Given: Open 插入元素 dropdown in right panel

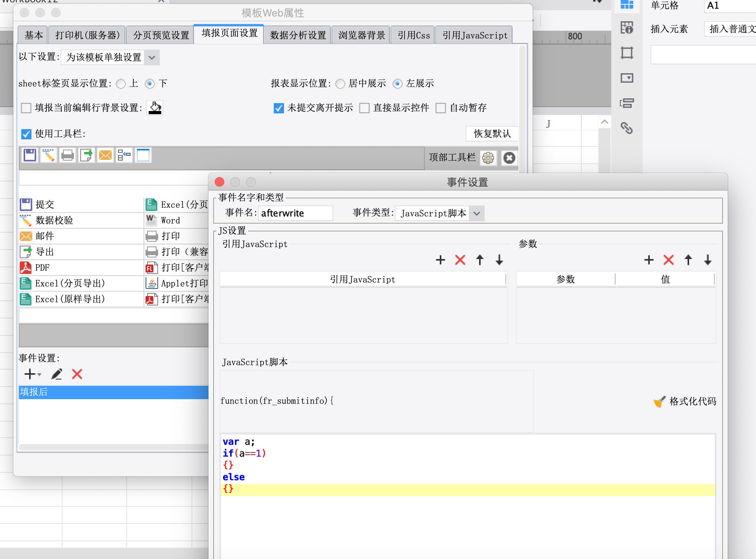Looking at the screenshot, I should (x=730, y=29).
